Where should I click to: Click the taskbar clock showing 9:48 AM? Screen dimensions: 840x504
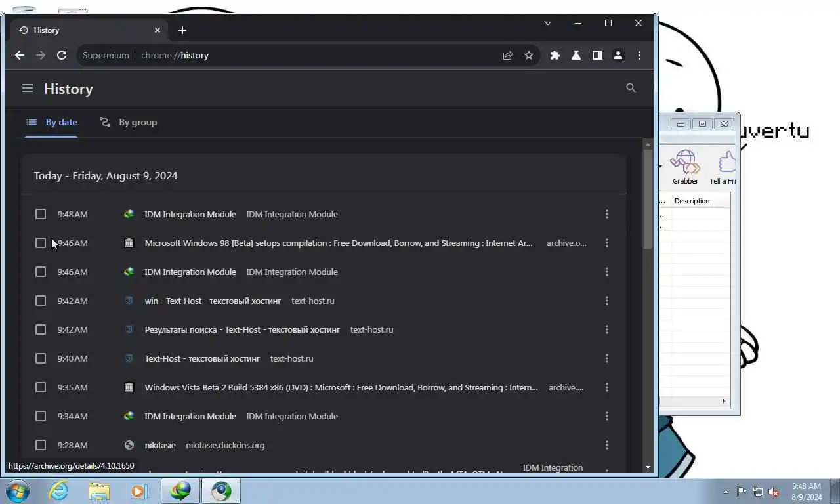807,492
